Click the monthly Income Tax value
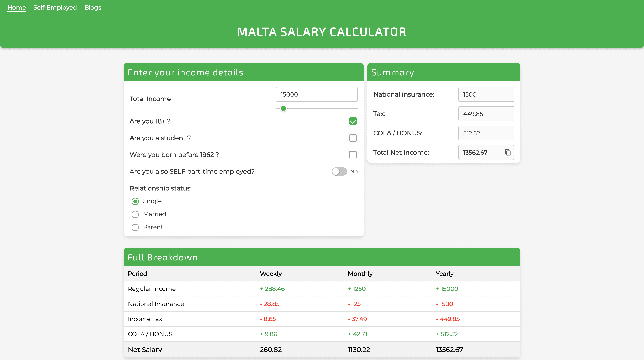The height and width of the screenshot is (360, 644). click(357, 319)
